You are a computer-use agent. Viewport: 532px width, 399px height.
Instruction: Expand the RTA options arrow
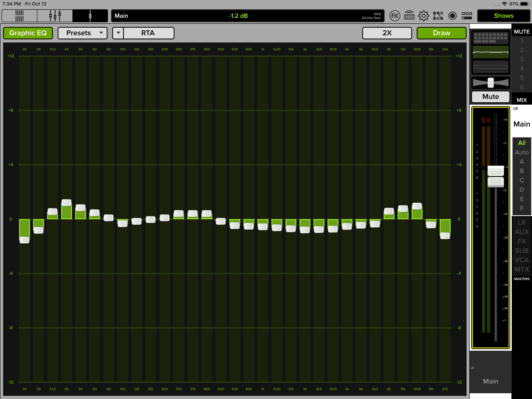[118, 33]
